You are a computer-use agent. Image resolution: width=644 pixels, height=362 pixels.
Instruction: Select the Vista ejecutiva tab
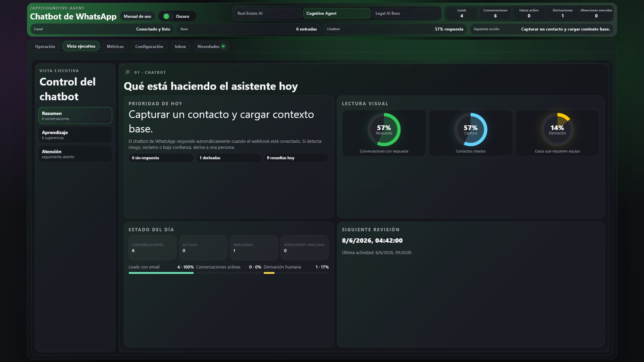[x=81, y=46]
